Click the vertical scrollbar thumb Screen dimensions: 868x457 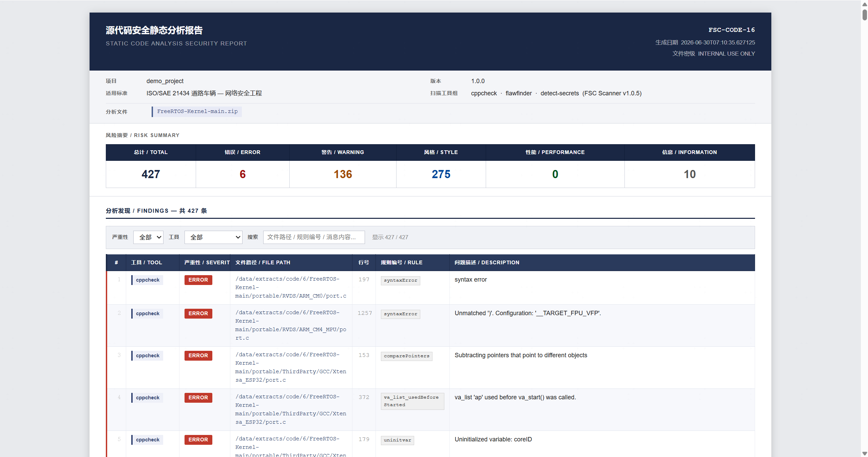pos(865,15)
